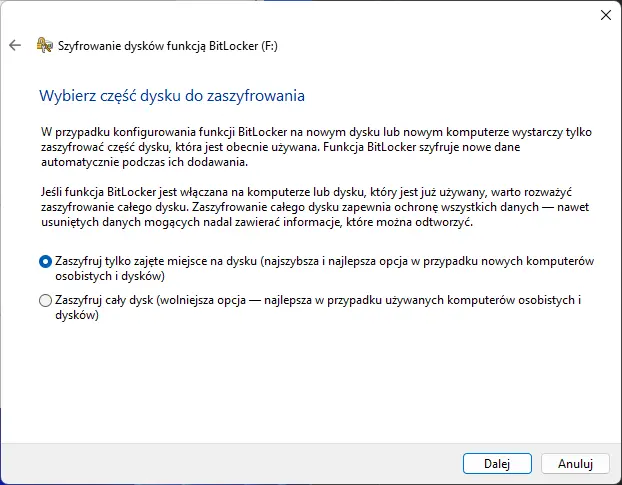This screenshot has height=485, width=622.
Task: Cancel with the Anuluj button
Action: pos(575,463)
